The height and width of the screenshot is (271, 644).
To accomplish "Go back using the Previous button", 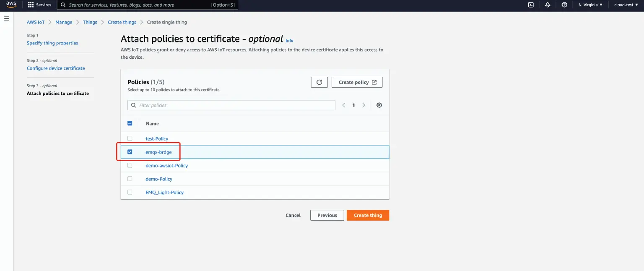I will 327,215.
